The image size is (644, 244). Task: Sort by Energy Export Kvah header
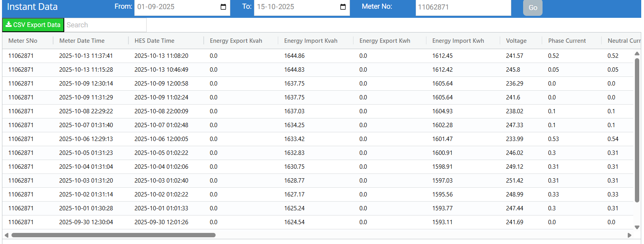coord(236,41)
